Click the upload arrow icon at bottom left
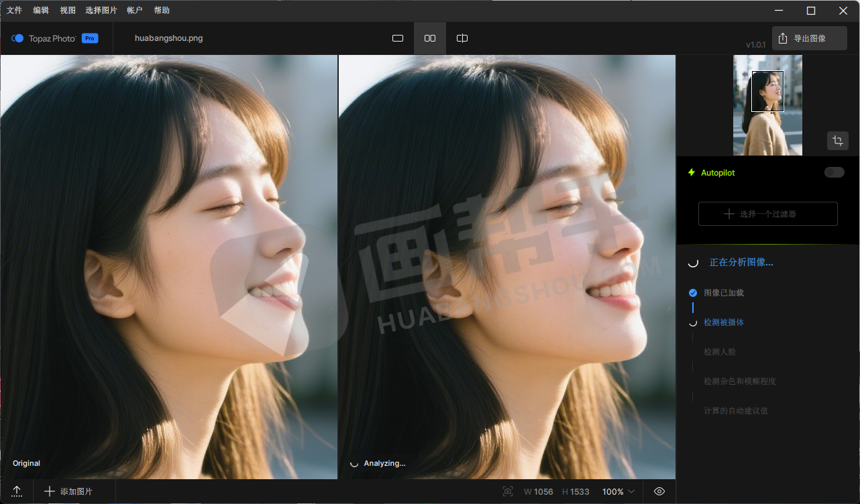Image resolution: width=860 pixels, height=504 pixels. 17,491
